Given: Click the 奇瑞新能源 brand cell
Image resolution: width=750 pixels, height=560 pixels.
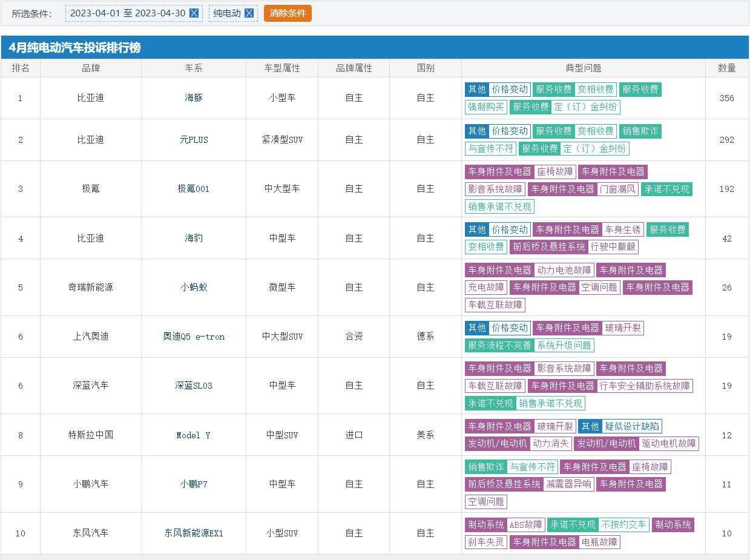Looking at the screenshot, I should pos(91,288).
